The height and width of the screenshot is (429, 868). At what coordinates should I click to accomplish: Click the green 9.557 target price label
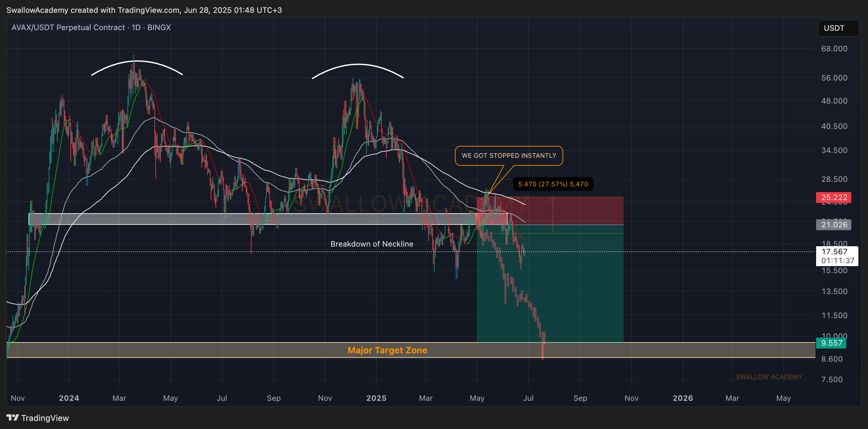tap(831, 343)
